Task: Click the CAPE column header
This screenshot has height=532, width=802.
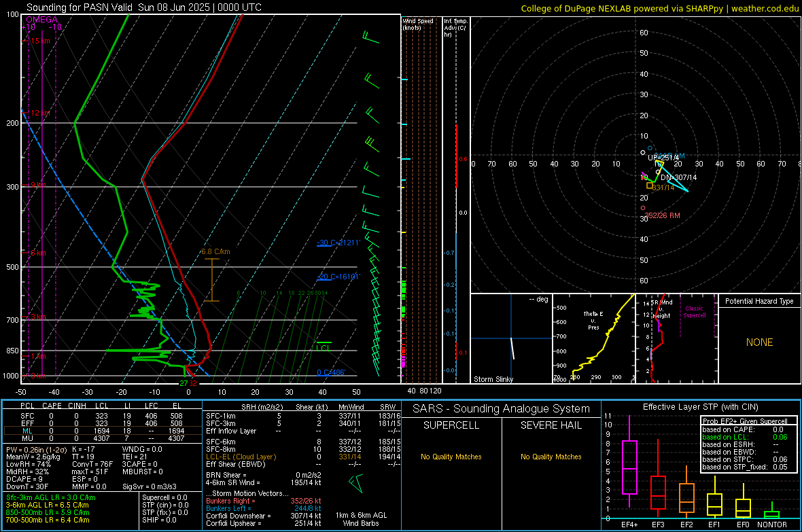Action: (x=52, y=406)
